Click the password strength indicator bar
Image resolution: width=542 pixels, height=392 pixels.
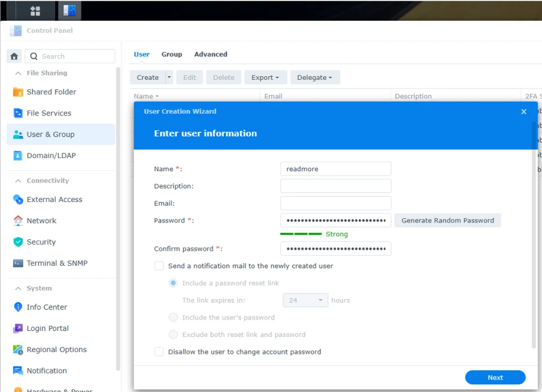pos(301,234)
